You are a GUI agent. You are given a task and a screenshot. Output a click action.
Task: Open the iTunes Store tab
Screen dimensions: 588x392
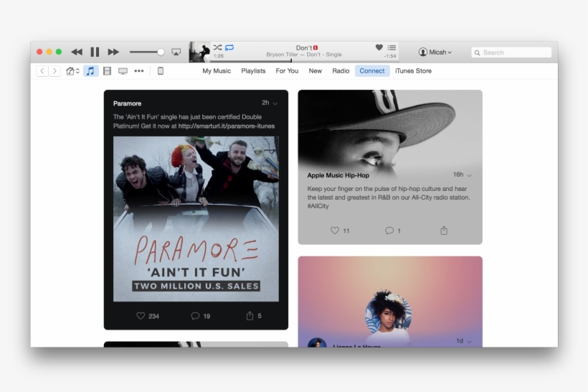(x=413, y=71)
